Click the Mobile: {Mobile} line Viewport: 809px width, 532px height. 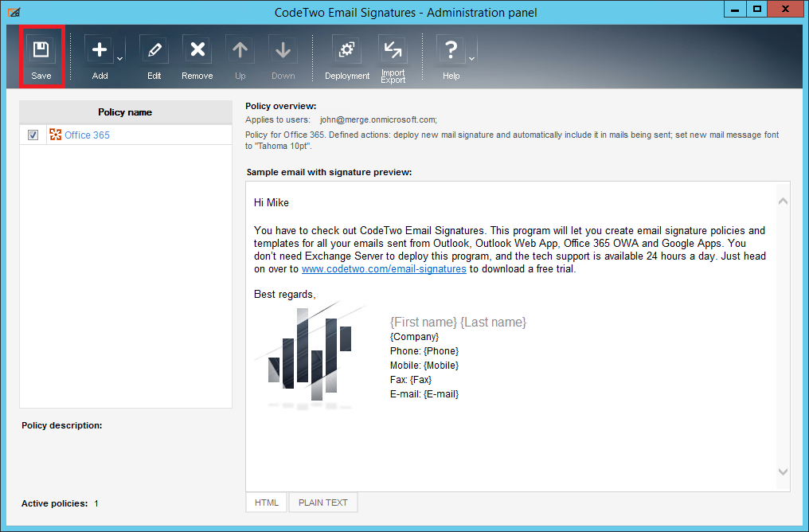pos(424,366)
